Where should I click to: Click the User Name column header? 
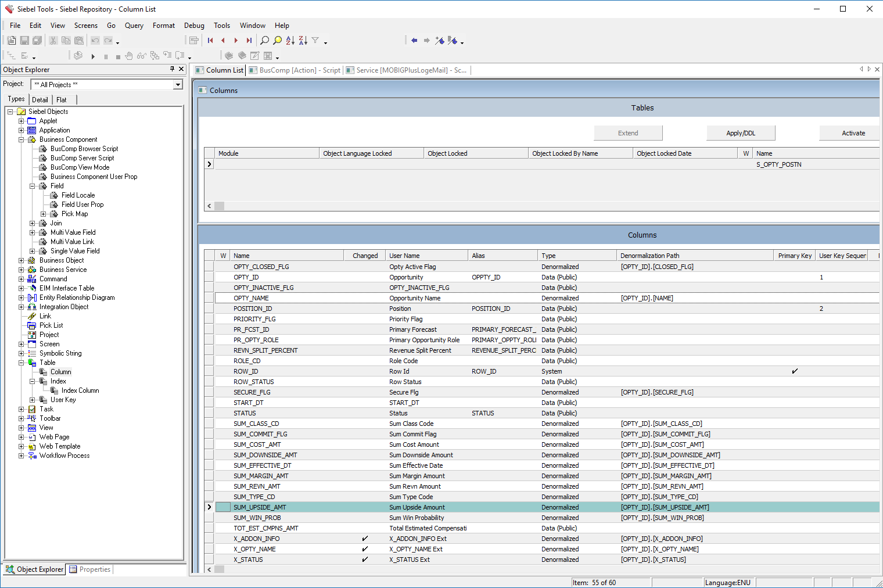click(426, 256)
